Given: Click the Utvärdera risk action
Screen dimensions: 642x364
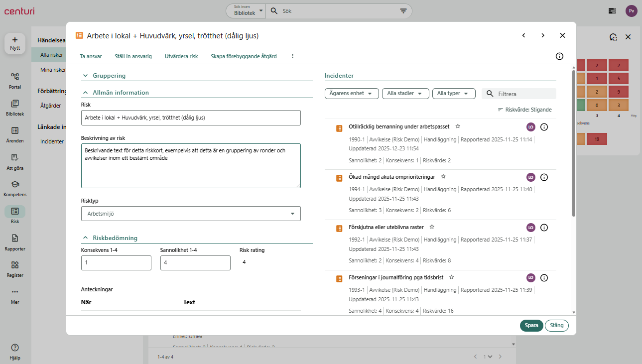Looking at the screenshot, I should coord(181,56).
